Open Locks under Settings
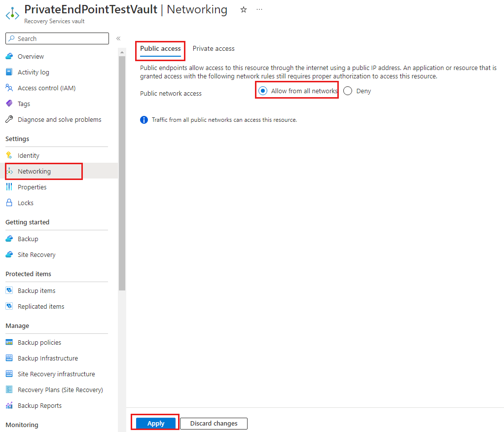The width and height of the screenshot is (504, 432). (x=25, y=203)
